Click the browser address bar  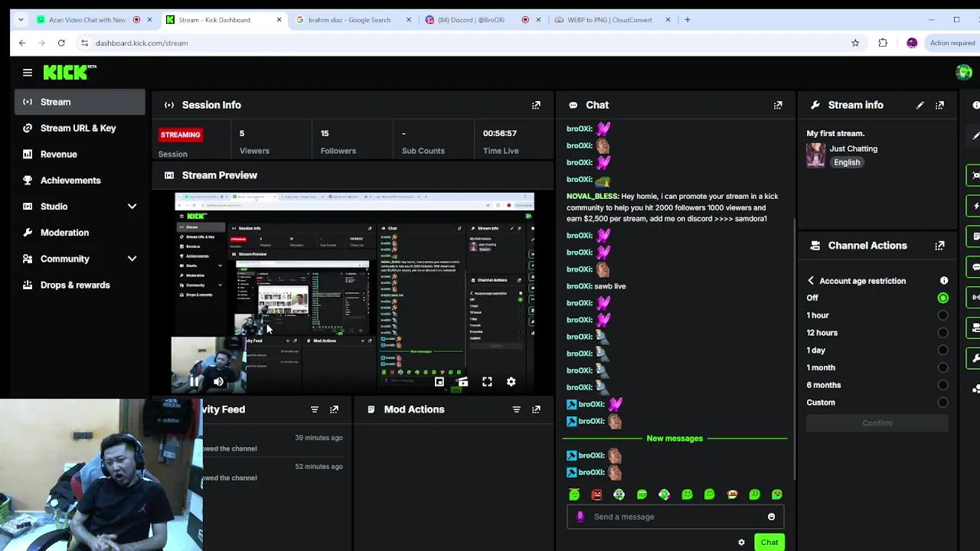467,43
